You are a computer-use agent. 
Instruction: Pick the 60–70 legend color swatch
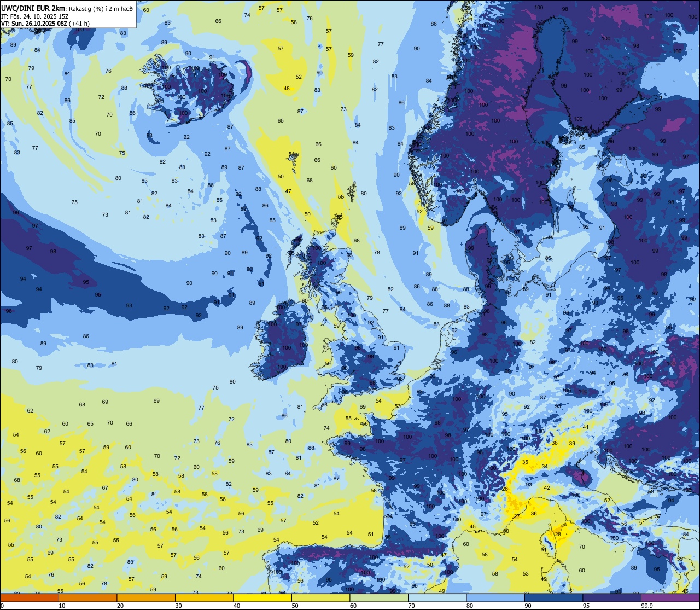[x=379, y=597]
